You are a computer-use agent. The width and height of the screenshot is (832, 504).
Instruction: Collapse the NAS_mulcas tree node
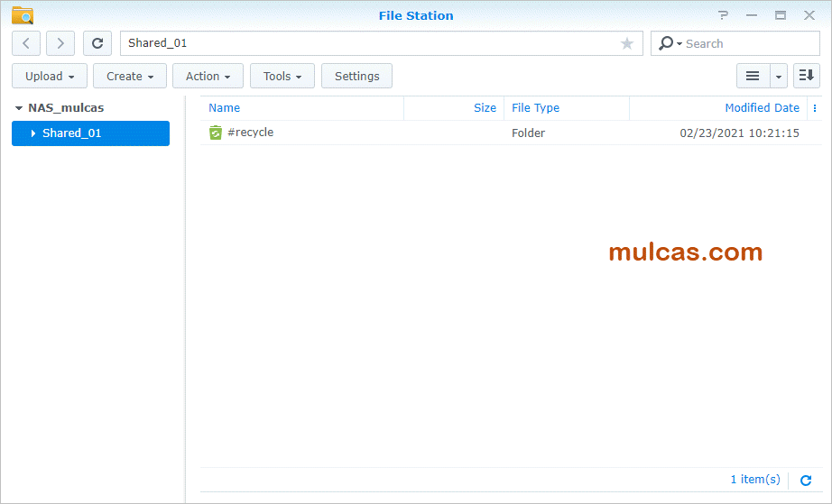point(18,108)
